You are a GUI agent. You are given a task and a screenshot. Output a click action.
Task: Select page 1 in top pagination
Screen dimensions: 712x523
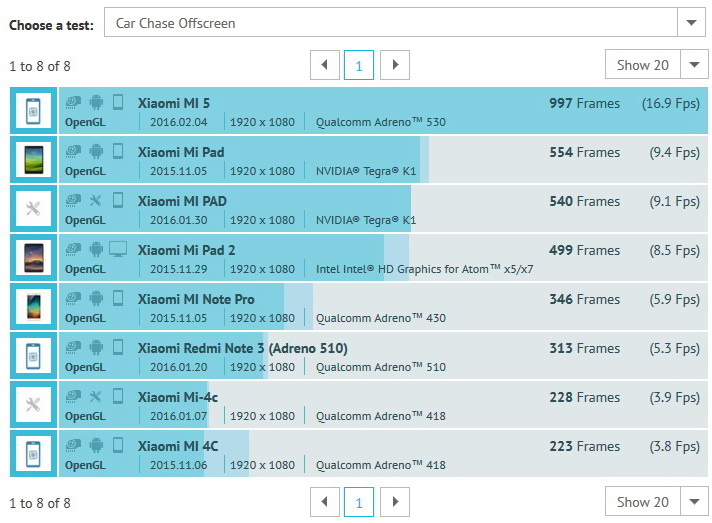click(359, 65)
